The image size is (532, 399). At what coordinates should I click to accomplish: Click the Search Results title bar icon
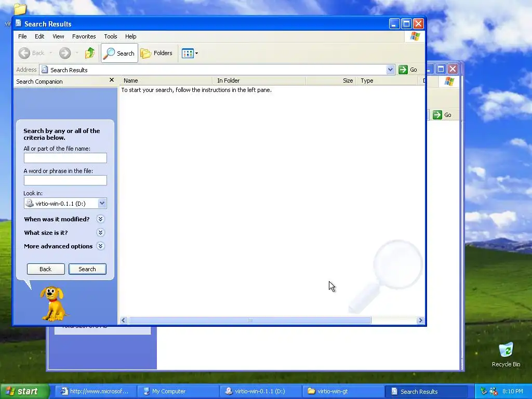pos(18,23)
